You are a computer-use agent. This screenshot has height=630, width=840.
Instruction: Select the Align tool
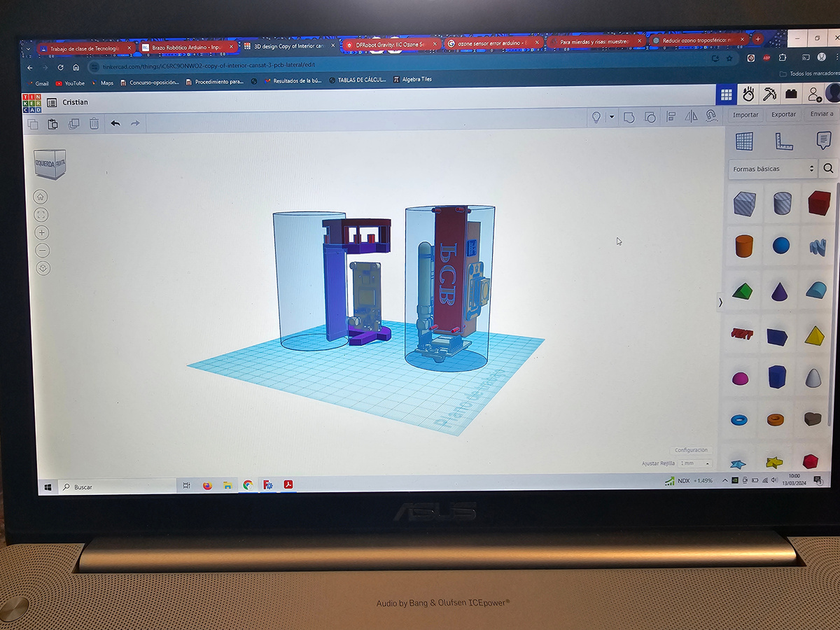pyautogui.click(x=671, y=116)
